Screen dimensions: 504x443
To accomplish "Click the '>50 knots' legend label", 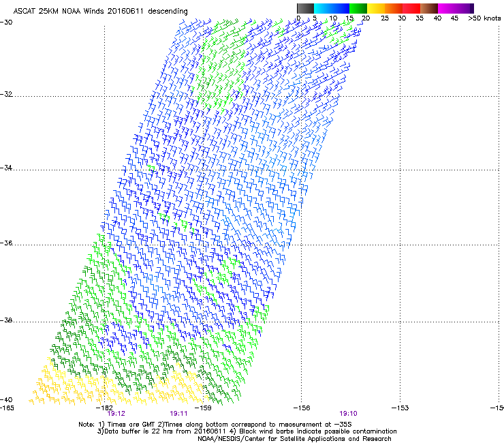I will (484, 18).
